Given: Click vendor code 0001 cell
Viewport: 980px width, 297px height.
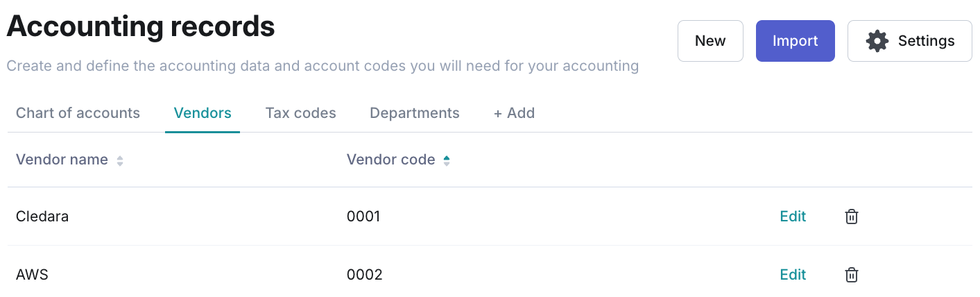Looking at the screenshot, I should pyautogui.click(x=363, y=217).
